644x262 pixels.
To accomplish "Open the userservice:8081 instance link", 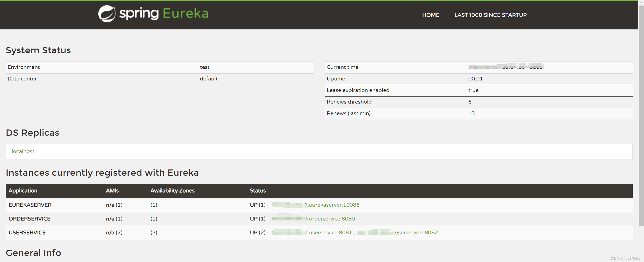I will click(312, 233).
